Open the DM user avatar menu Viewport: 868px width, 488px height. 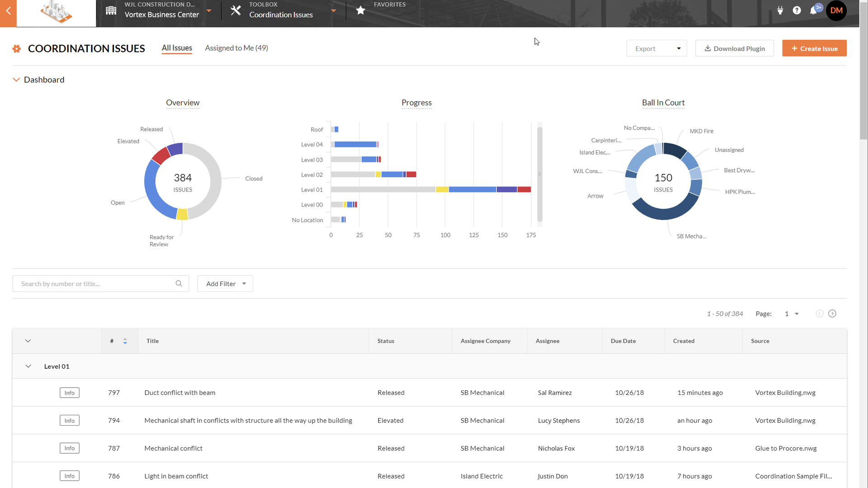click(836, 10)
